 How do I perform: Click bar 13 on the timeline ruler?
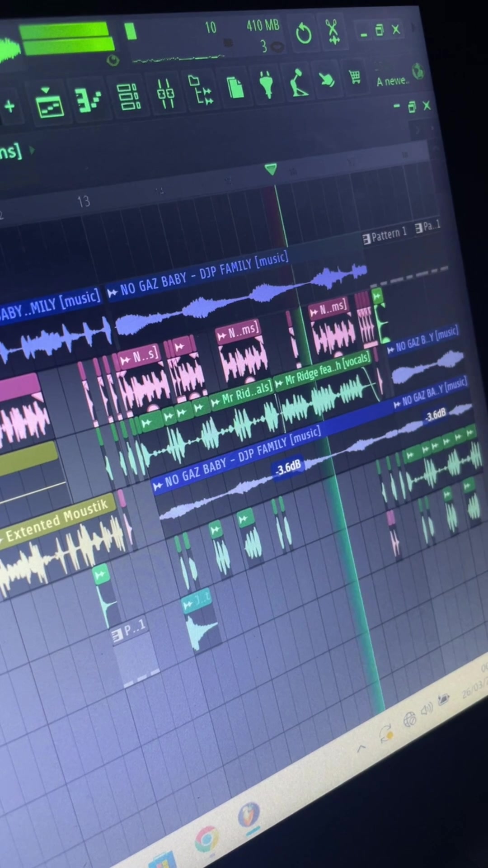click(x=84, y=202)
